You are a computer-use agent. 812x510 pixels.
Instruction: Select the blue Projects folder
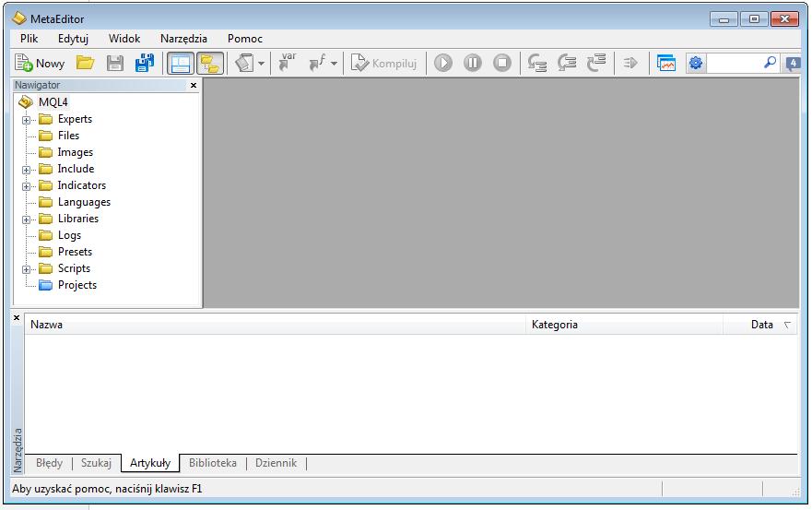(x=77, y=285)
